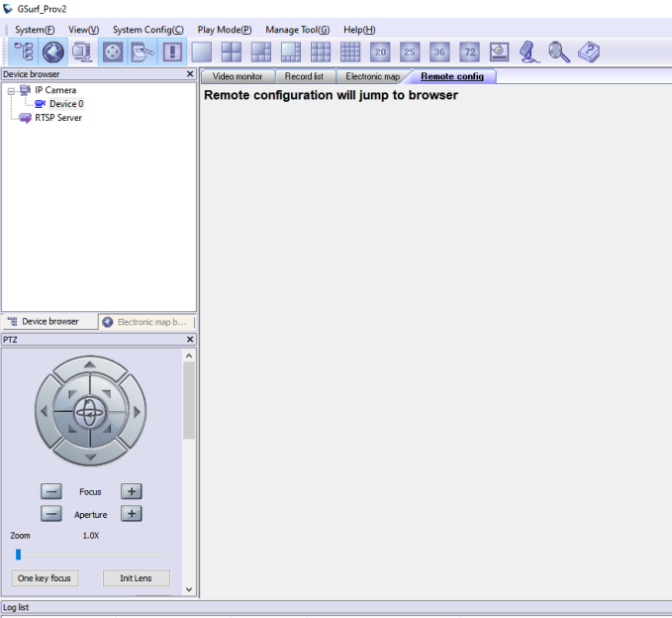Image resolution: width=672 pixels, height=618 pixels.
Task: Toggle the alarm exclamation toolbar button
Action: pyautogui.click(x=172, y=51)
